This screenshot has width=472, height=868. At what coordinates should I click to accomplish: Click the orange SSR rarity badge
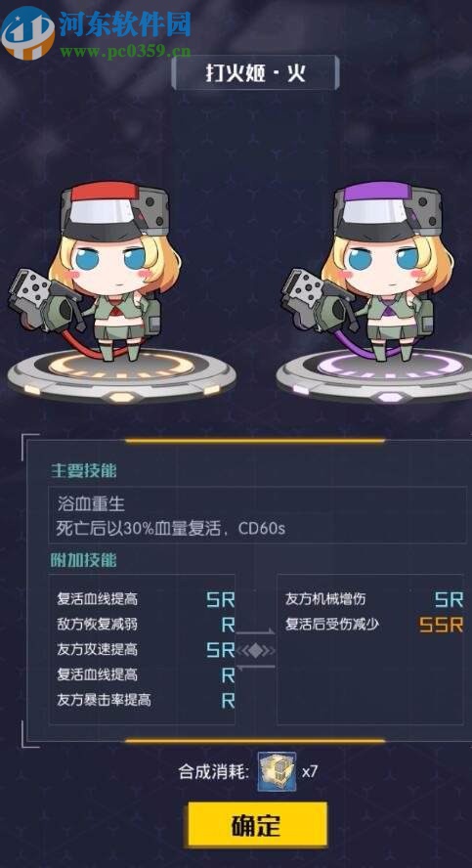pyautogui.click(x=441, y=625)
